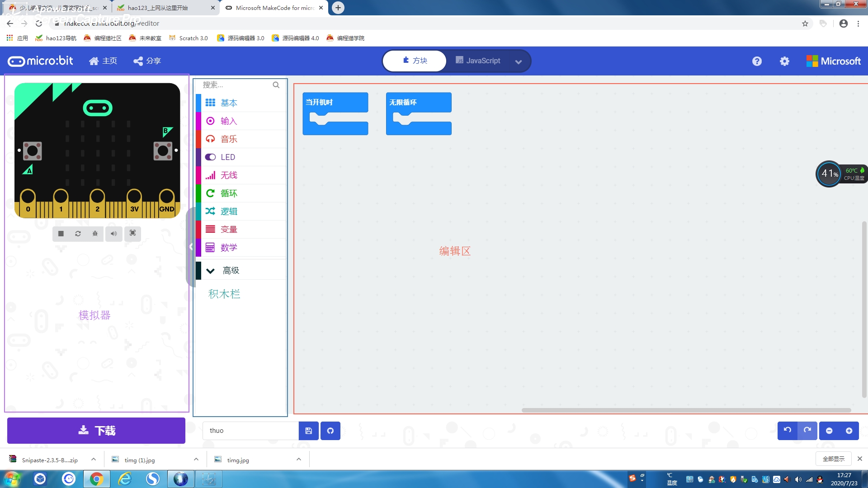Restart the micro:bit simulator
The image size is (868, 488).
click(78, 234)
